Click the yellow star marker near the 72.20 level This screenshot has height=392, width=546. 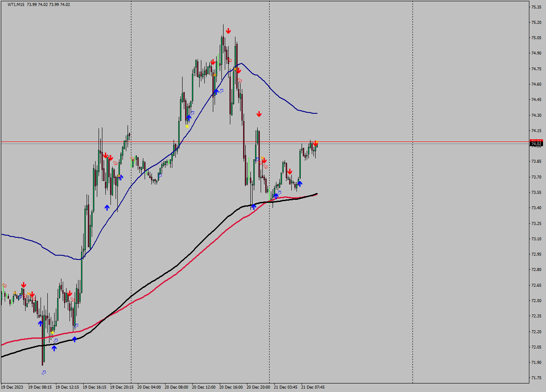(52, 333)
